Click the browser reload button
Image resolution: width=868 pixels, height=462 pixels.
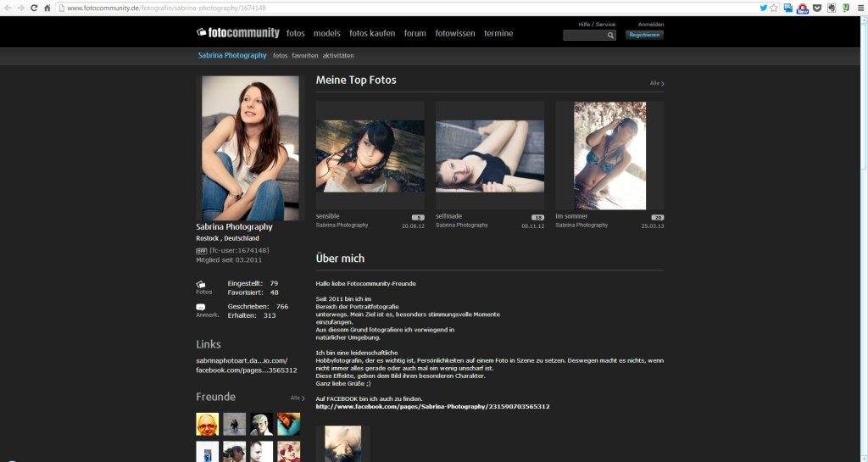(x=33, y=8)
